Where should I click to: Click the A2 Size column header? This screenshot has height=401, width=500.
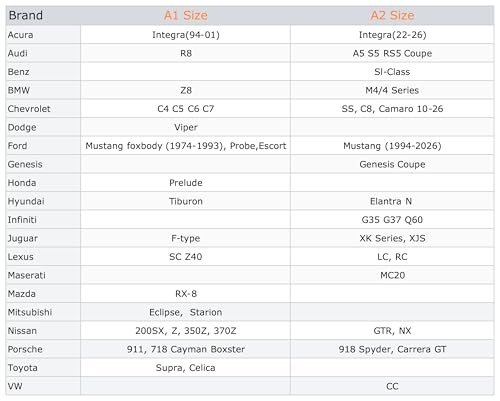coord(392,15)
